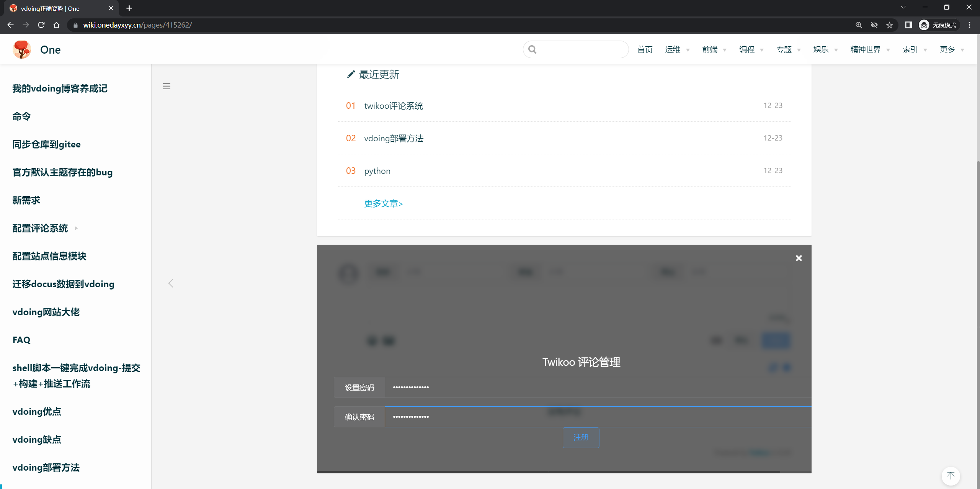Screen dimensions: 980x489
Task: Bookmark this page with star icon
Action: pyautogui.click(x=889, y=25)
